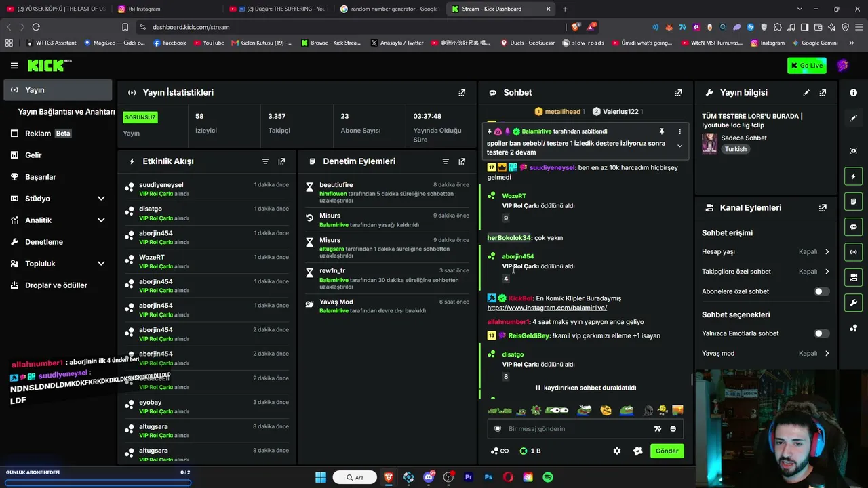This screenshot has height=488, width=868.
Task: Open Droplar ve ödüller page
Action: [x=58, y=285]
